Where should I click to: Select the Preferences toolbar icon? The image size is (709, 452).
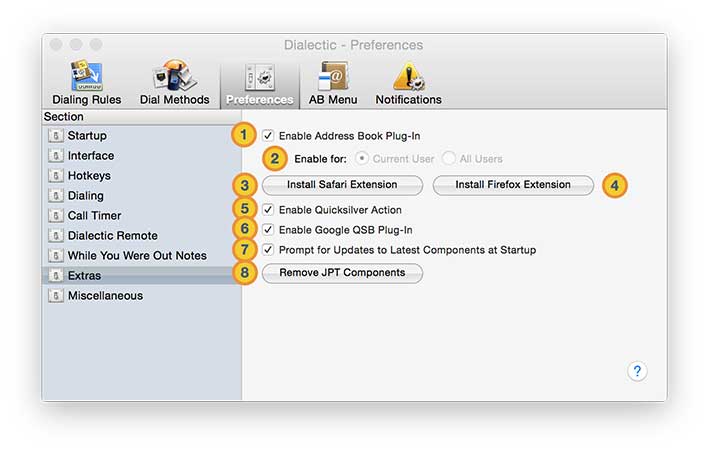click(x=260, y=77)
